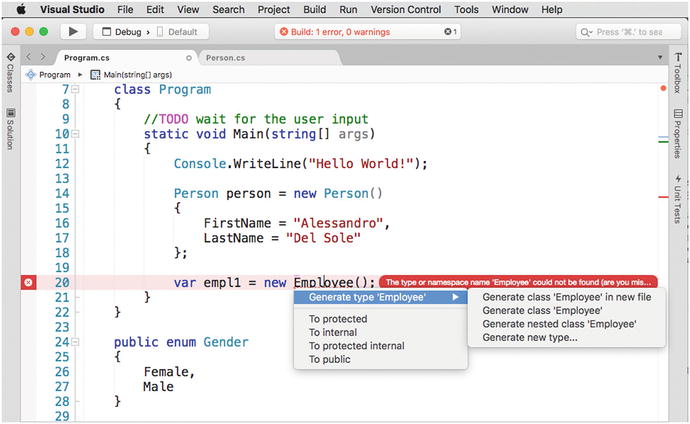Open the Visual Studio application menu
Viewport: 690px width, 424px height.
click(72, 9)
